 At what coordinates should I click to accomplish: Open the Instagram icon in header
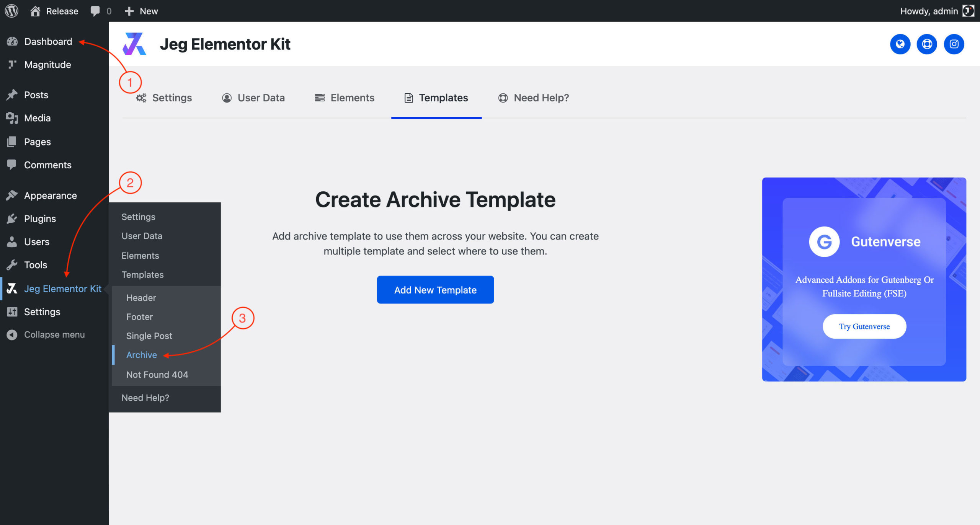954,44
